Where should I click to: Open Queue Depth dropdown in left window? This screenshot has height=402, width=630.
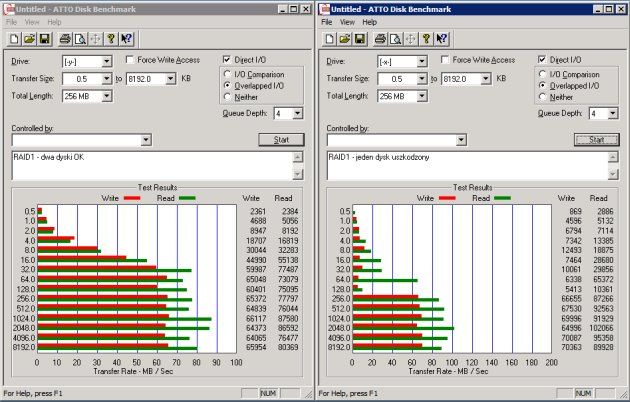(x=297, y=114)
